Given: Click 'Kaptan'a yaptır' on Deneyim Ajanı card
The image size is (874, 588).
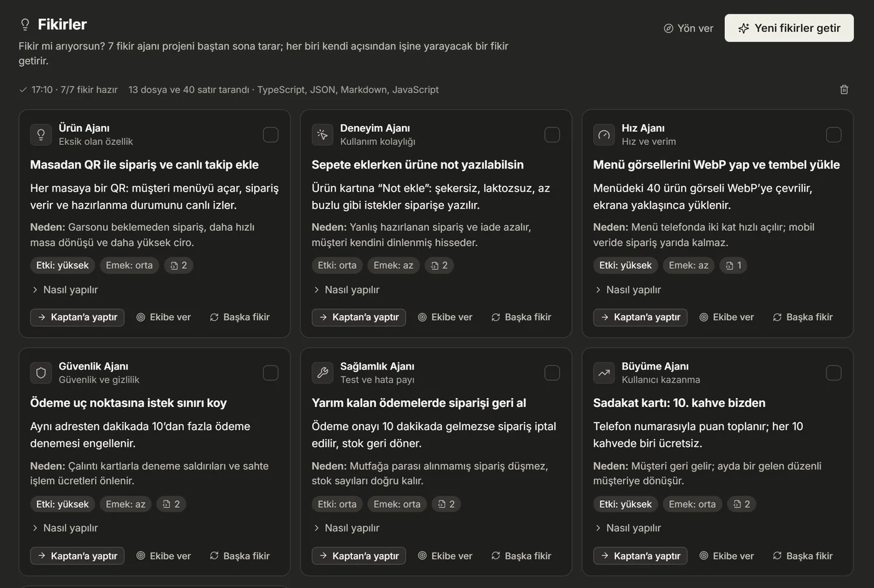Looking at the screenshot, I should coord(359,317).
